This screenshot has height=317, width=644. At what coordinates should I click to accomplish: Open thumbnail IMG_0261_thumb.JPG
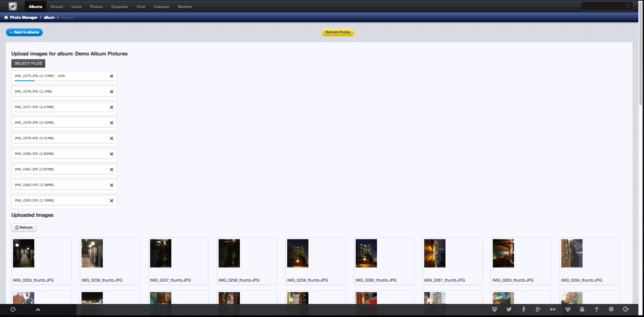pyautogui.click(x=435, y=253)
